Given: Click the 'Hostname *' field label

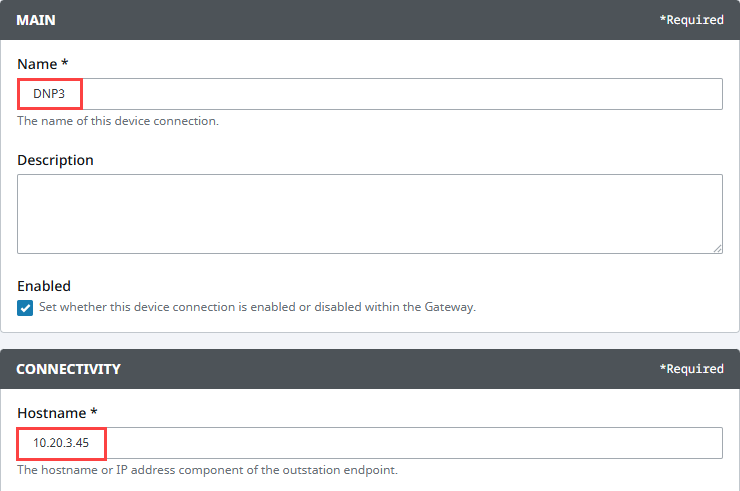Looking at the screenshot, I should (57, 413).
